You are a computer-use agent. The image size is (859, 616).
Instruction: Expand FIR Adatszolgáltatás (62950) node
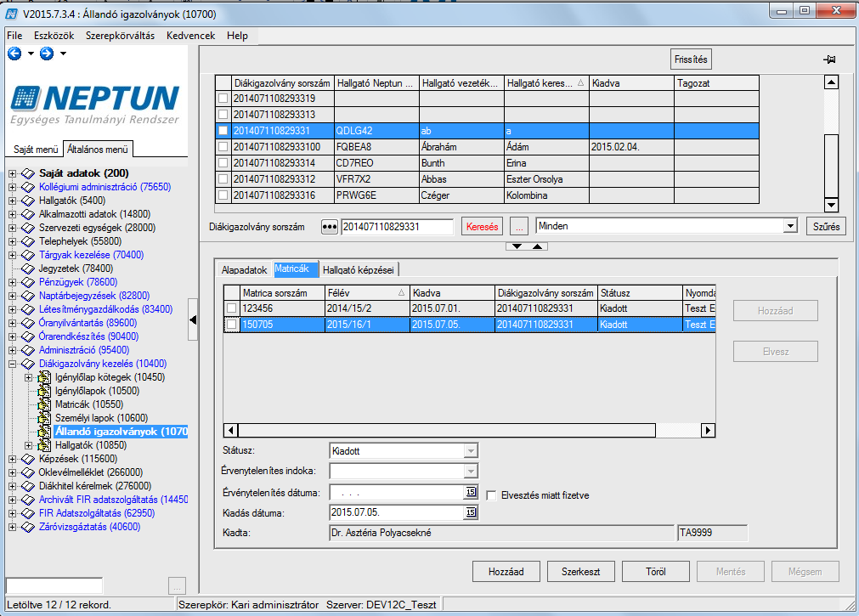point(12,513)
